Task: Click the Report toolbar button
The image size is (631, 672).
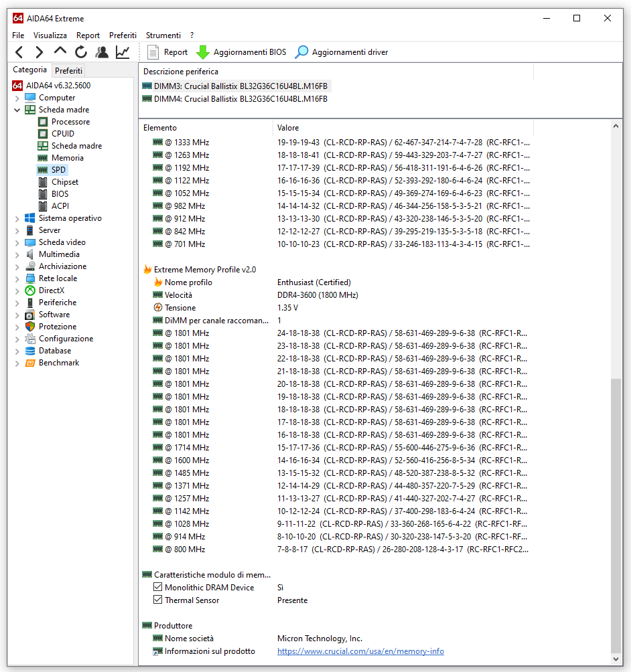Action: tap(167, 52)
